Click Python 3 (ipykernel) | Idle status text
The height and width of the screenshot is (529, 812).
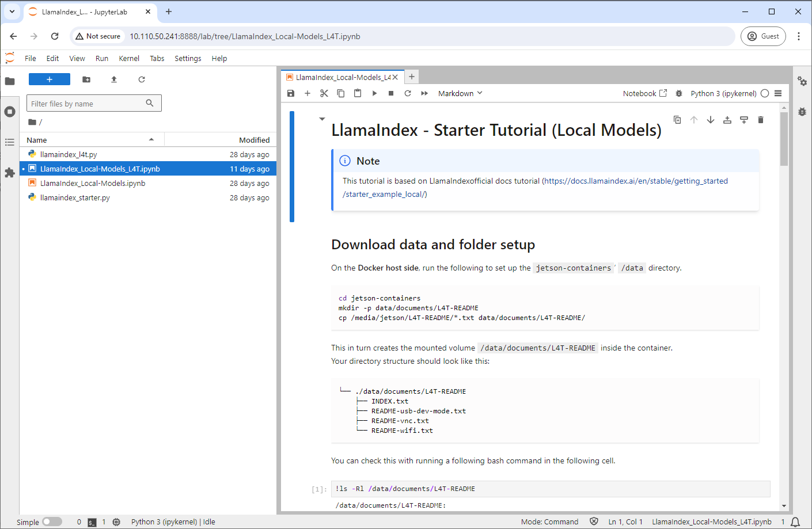(x=173, y=522)
